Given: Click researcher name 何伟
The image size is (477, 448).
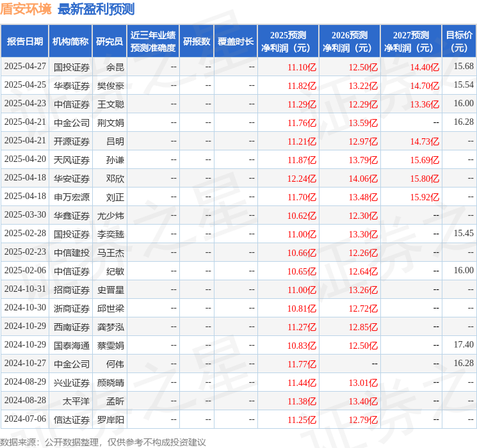Looking at the screenshot, I should 115,364.
